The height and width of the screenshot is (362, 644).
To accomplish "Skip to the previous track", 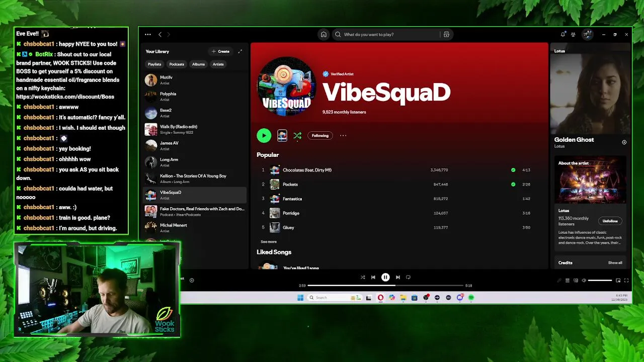I will 373,277.
